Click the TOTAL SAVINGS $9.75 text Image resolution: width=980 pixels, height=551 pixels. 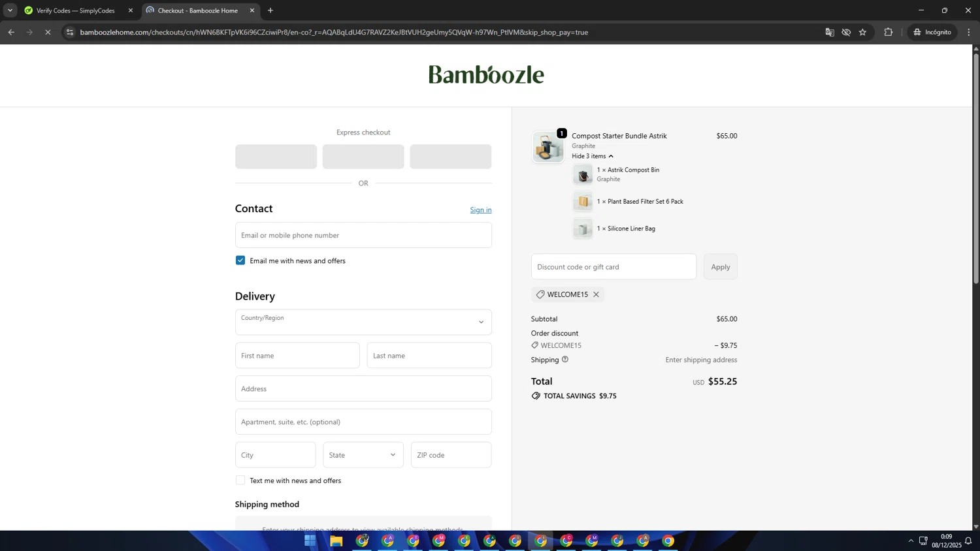pyautogui.click(x=580, y=396)
